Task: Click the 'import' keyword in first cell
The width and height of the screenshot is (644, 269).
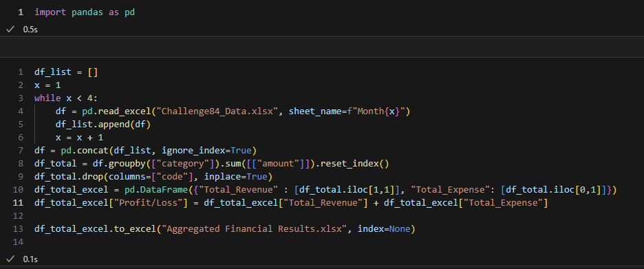Action: click(50, 12)
